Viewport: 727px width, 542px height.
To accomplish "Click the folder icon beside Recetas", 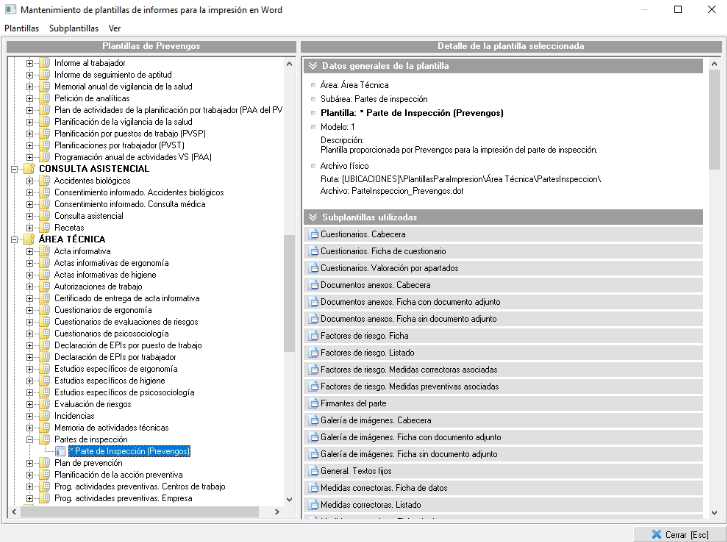I will click(x=44, y=227).
